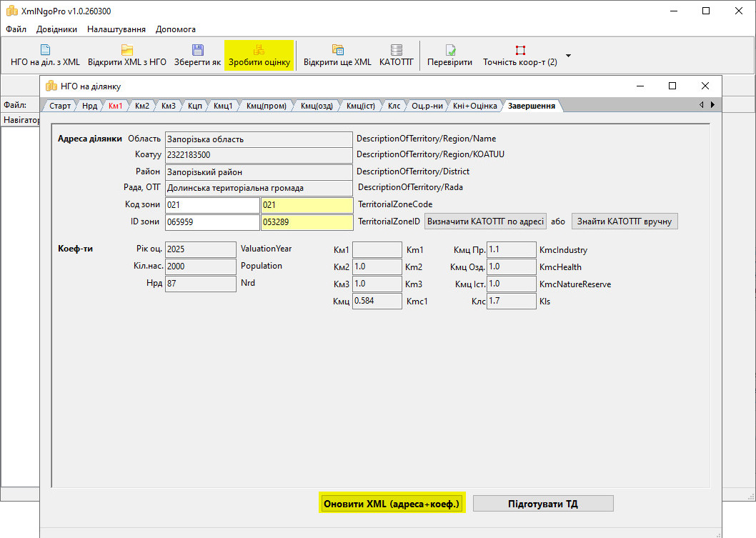
Task: Switch to the 'Кмц(пром)' tab
Action: click(266, 106)
